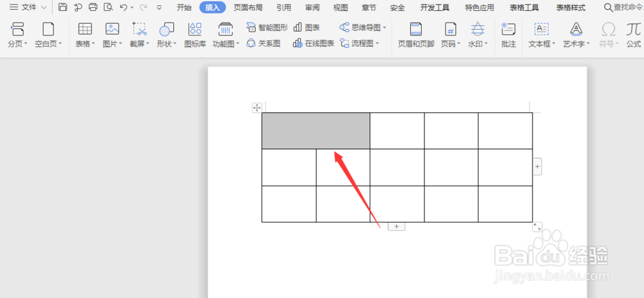The image size is (644, 298).
Task: Click the Print Preview icon
Action: (108, 7)
